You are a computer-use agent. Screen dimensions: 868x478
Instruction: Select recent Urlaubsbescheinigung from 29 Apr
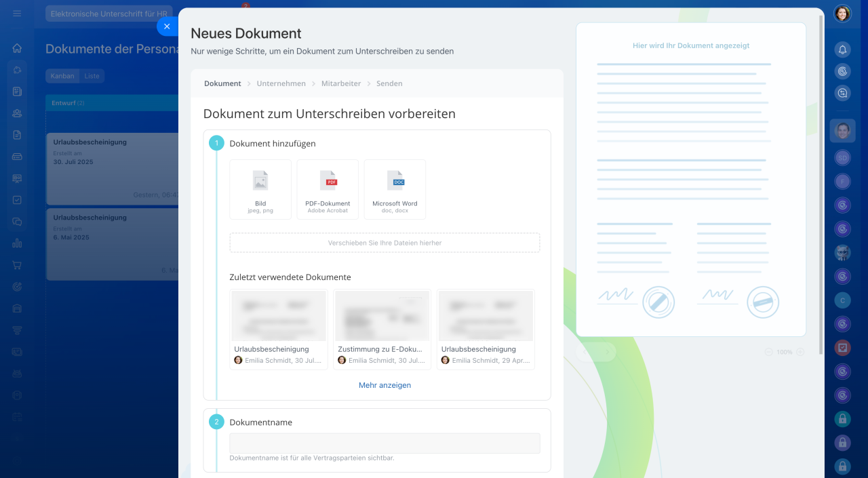pos(486,330)
